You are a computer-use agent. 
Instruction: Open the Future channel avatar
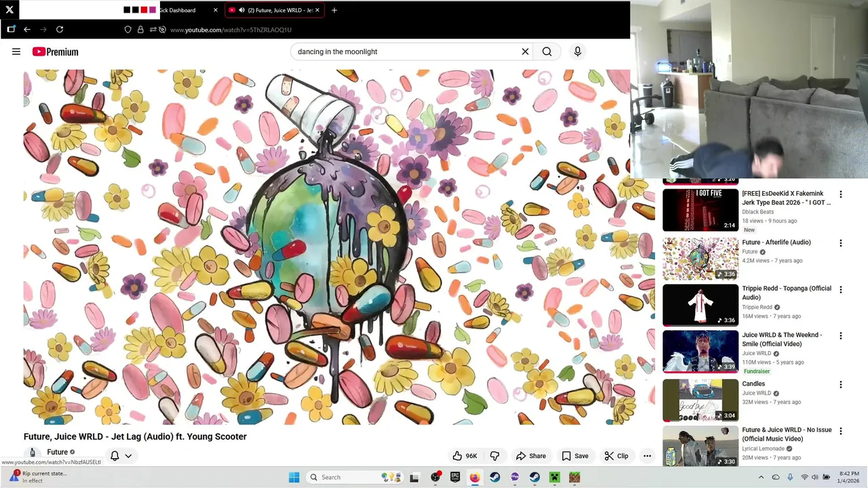pos(32,453)
